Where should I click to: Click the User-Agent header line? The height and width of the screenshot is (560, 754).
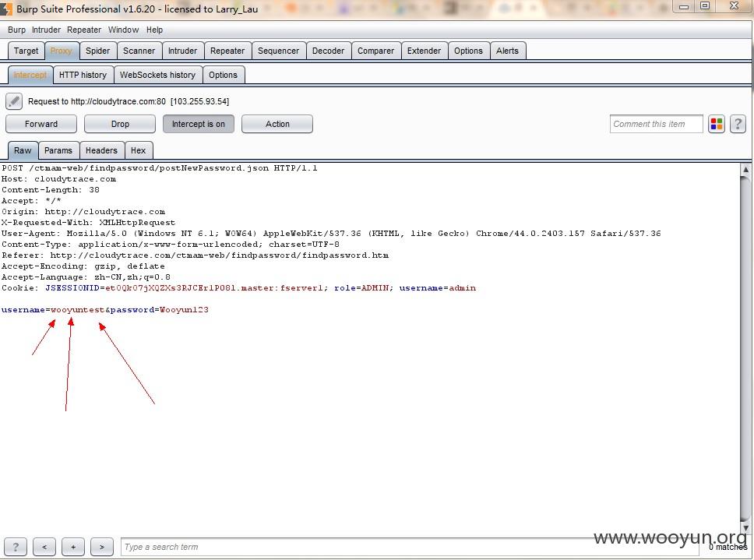pos(331,234)
